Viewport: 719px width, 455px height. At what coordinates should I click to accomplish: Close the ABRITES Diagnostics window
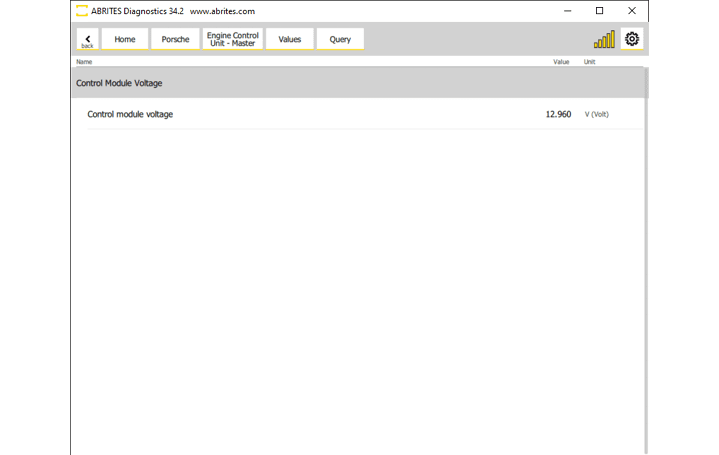tap(632, 11)
